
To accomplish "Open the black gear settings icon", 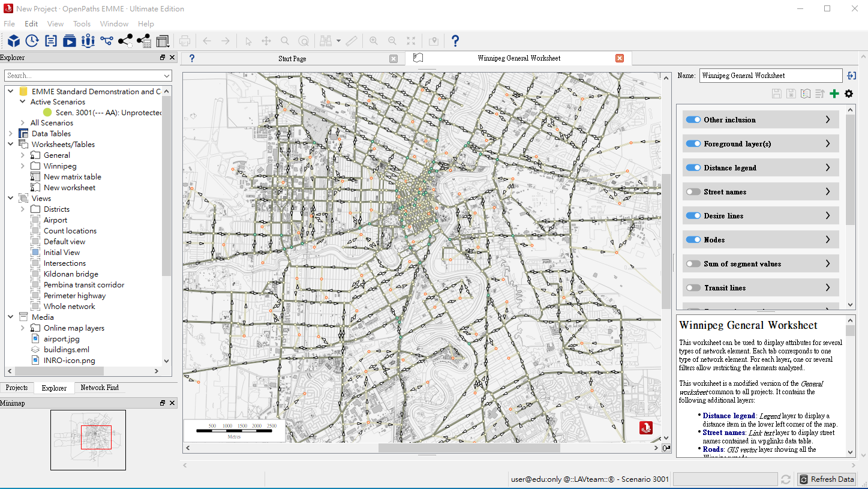I will 848,94.
